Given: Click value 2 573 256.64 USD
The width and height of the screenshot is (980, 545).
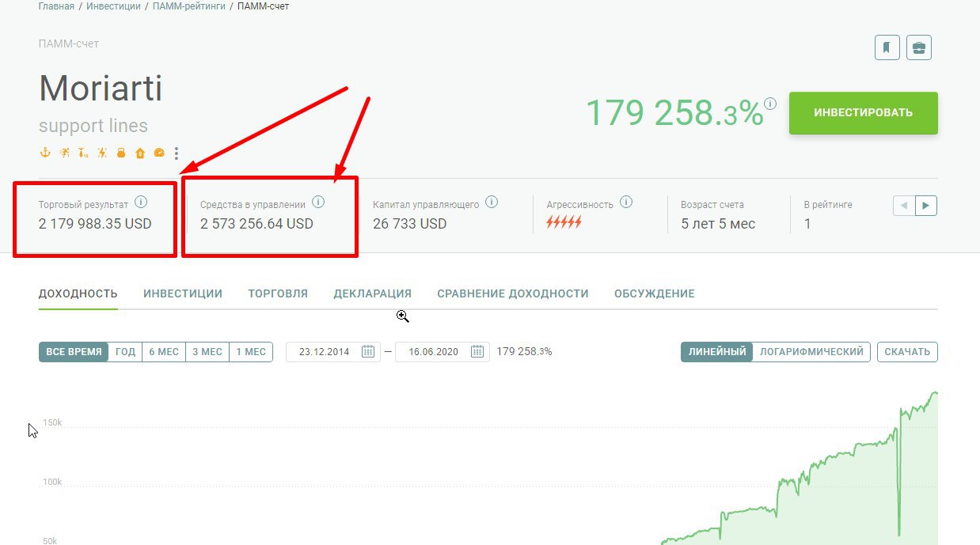Looking at the screenshot, I should click(256, 224).
